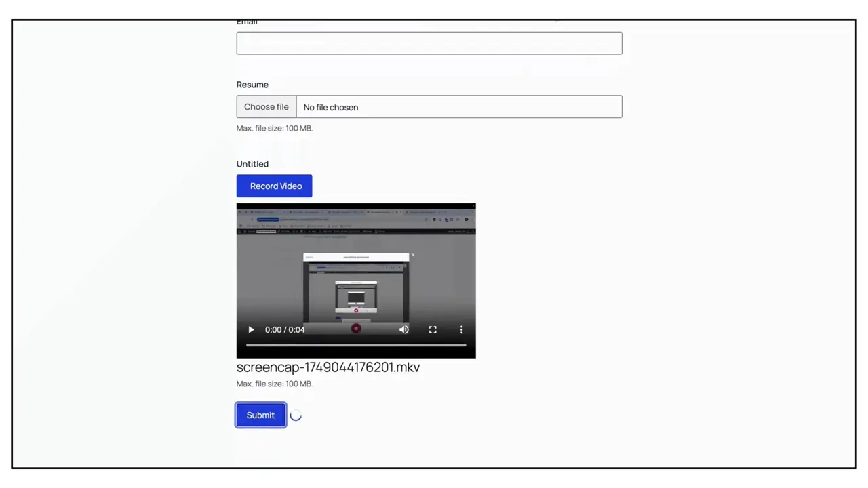Play the recorded screencap video
This screenshot has height=488, width=868.
point(251,330)
